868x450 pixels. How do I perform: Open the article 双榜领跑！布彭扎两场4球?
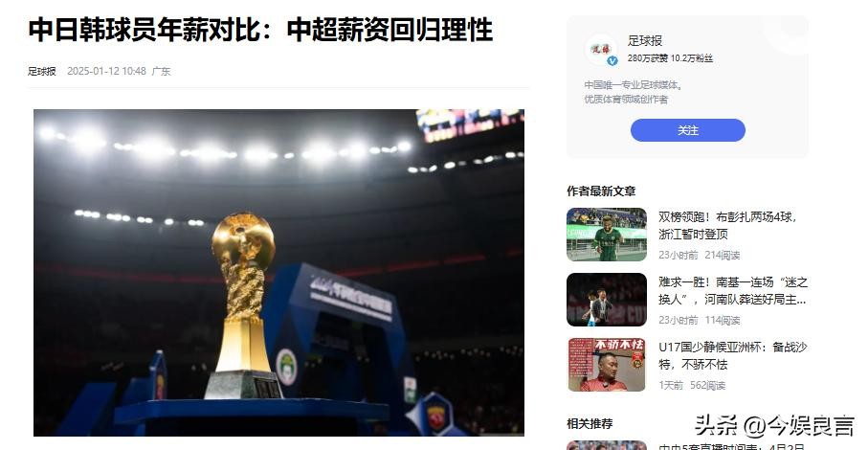[x=727, y=225]
